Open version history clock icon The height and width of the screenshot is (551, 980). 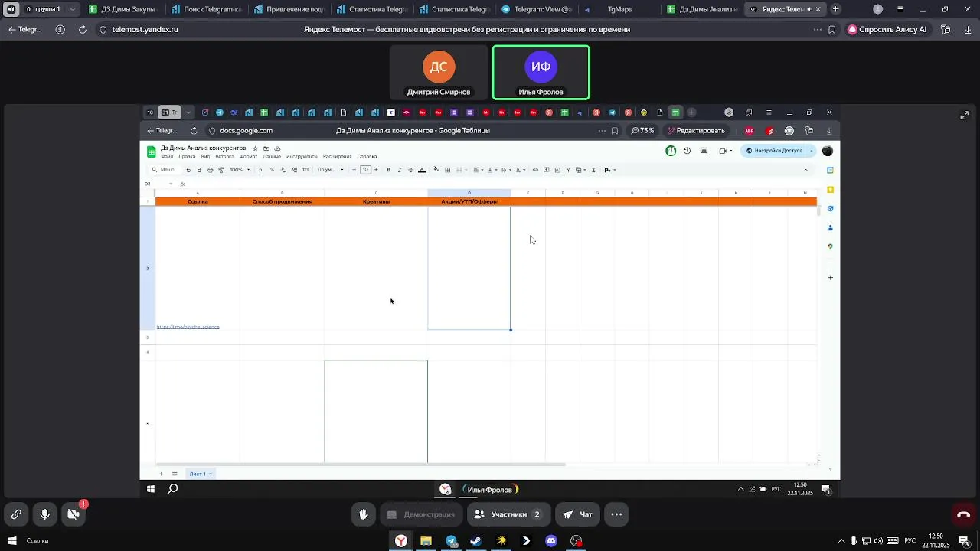click(x=687, y=151)
